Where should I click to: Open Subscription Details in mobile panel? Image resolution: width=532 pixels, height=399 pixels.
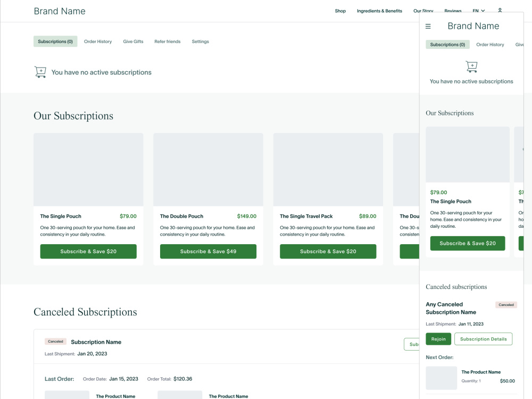click(483, 339)
